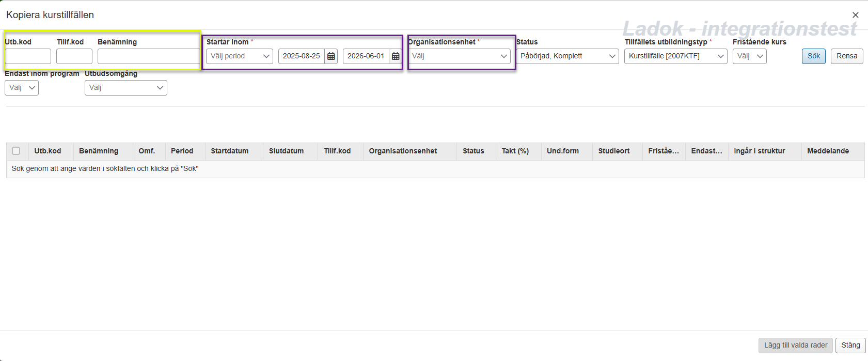Open the Fristående kurs dropdown
Screen dimensions: 868x361
click(749, 56)
